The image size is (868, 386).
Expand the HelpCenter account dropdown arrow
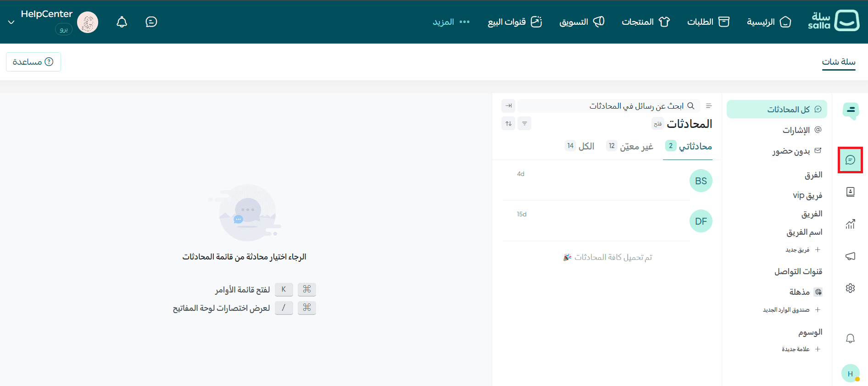coord(11,22)
